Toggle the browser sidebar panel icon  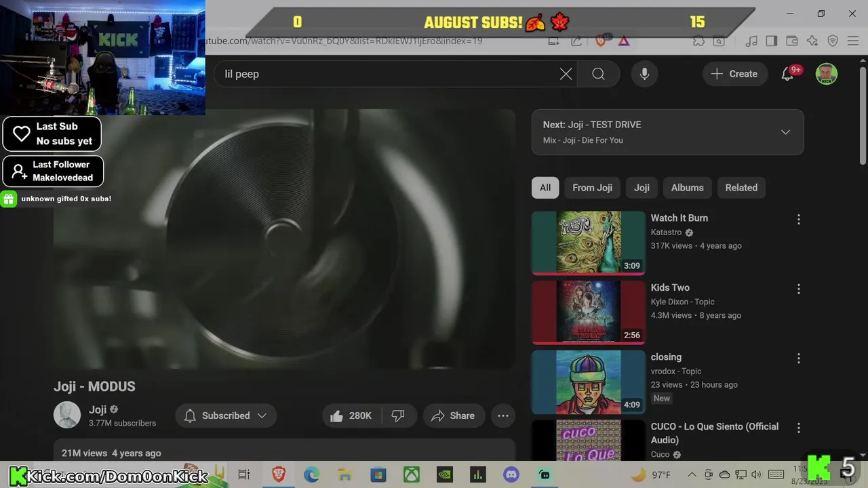pyautogui.click(x=771, y=41)
